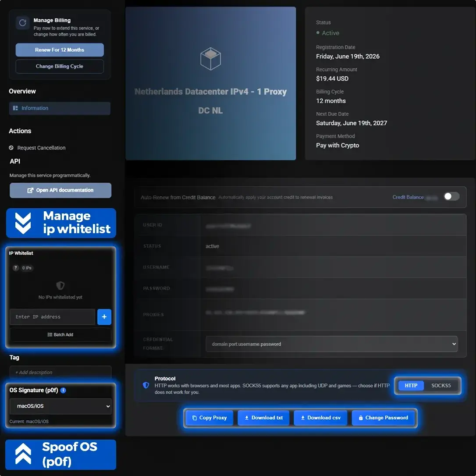Click Renew For 12 Months button
The image size is (476, 476).
coord(60,50)
